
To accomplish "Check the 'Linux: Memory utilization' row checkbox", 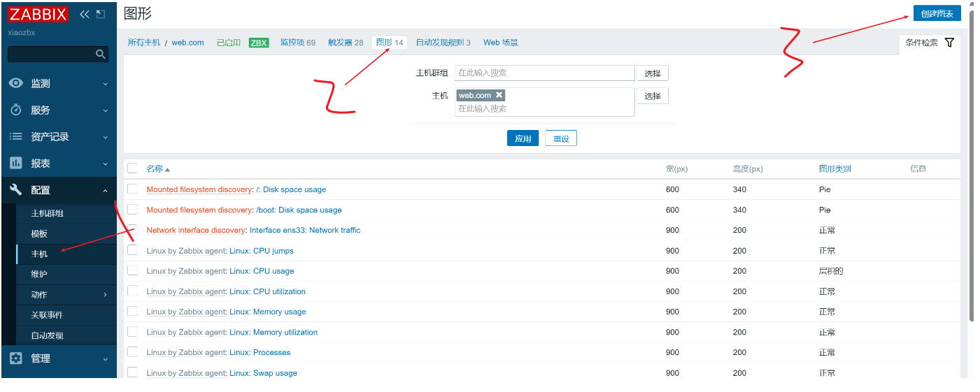I will [x=132, y=331].
